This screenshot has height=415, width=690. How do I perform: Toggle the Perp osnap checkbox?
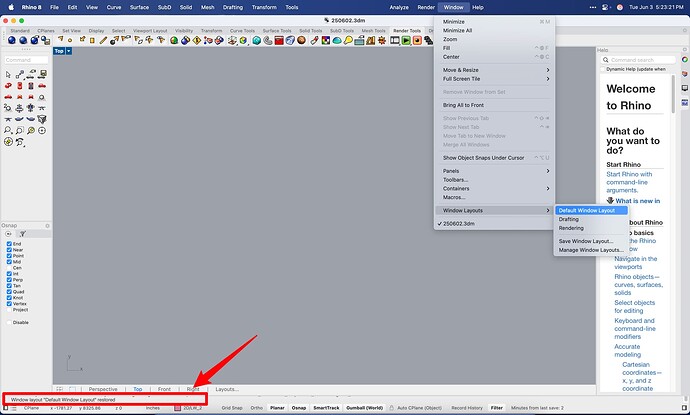(x=9, y=279)
